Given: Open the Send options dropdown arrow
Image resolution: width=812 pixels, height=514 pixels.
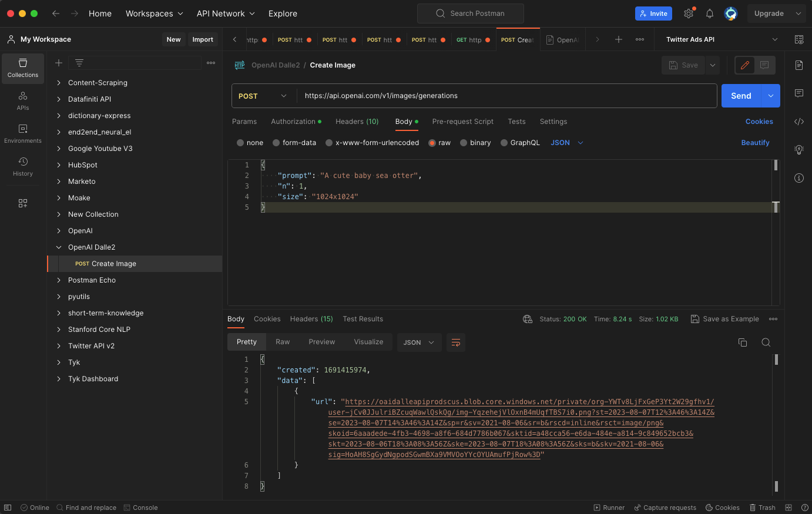Looking at the screenshot, I should click(770, 96).
